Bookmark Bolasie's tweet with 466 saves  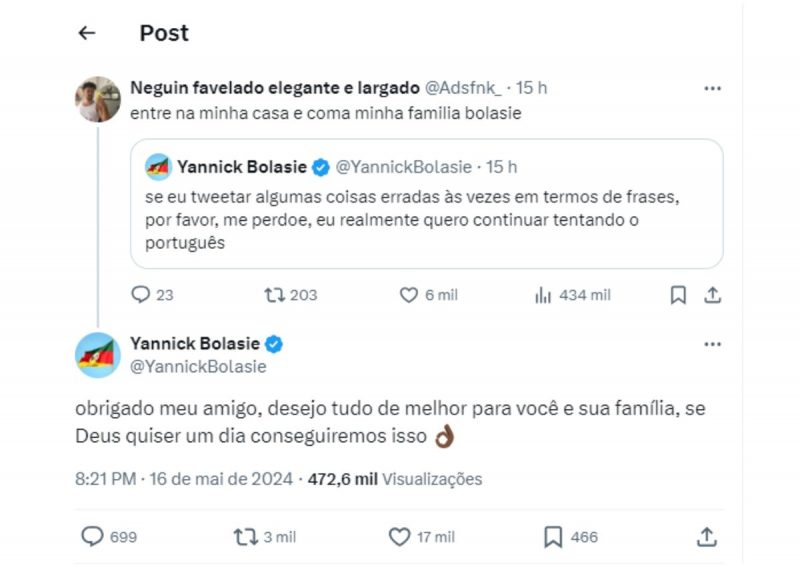pyautogui.click(x=553, y=537)
